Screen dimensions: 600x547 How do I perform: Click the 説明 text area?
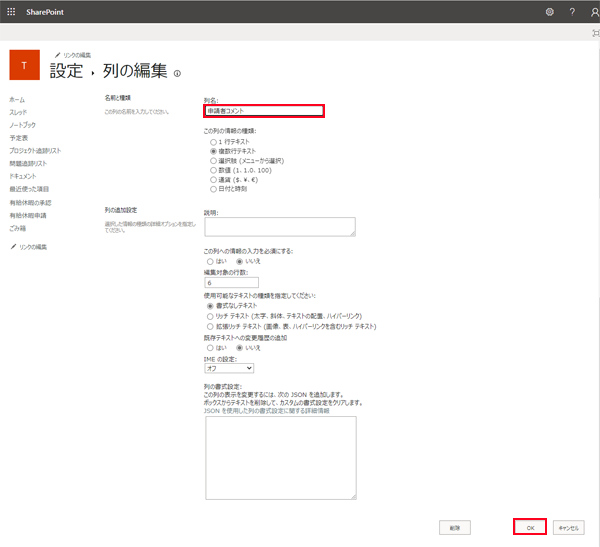[280, 227]
